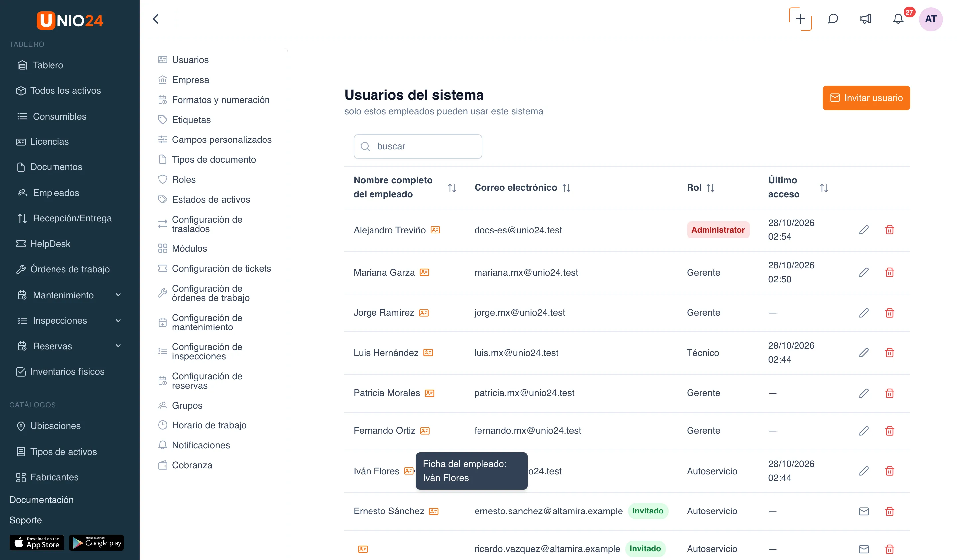Click the back arrow in the top bar

156,19
